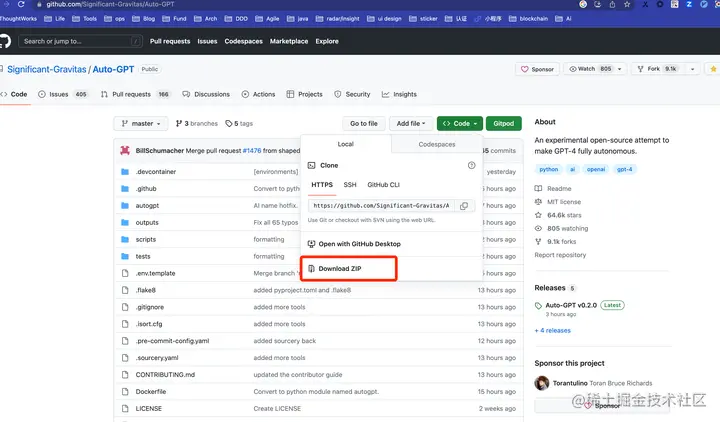Viewport: 720px width, 422px height.
Task: Open the Discussions tab
Action: pyautogui.click(x=206, y=94)
